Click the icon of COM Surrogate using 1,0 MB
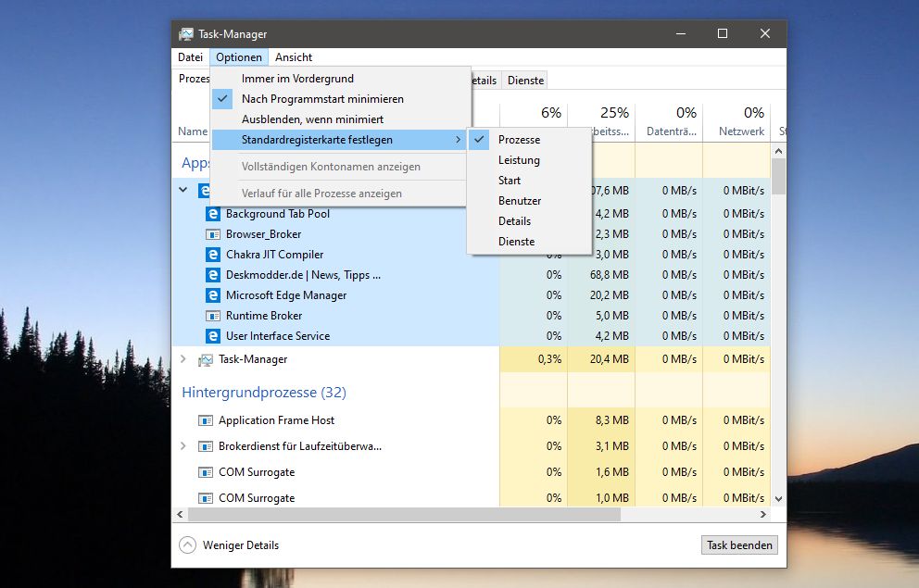Viewport: 919px width, 588px height. click(x=205, y=498)
